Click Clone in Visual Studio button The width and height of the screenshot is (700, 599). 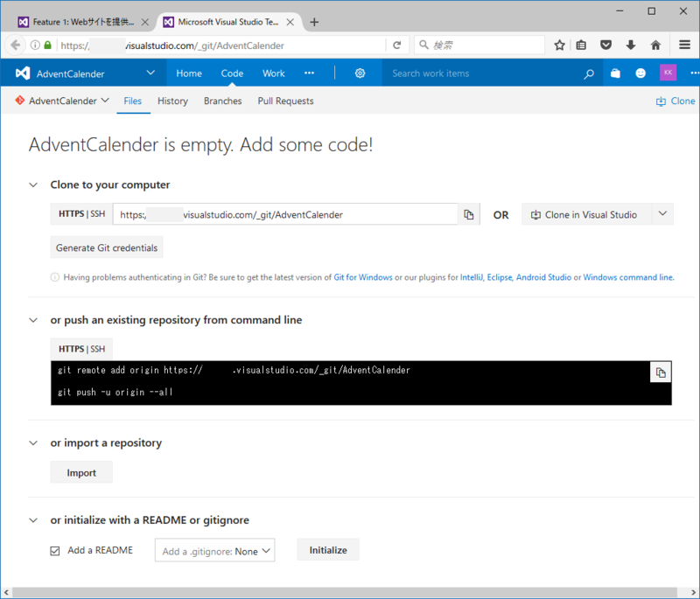[586, 214]
